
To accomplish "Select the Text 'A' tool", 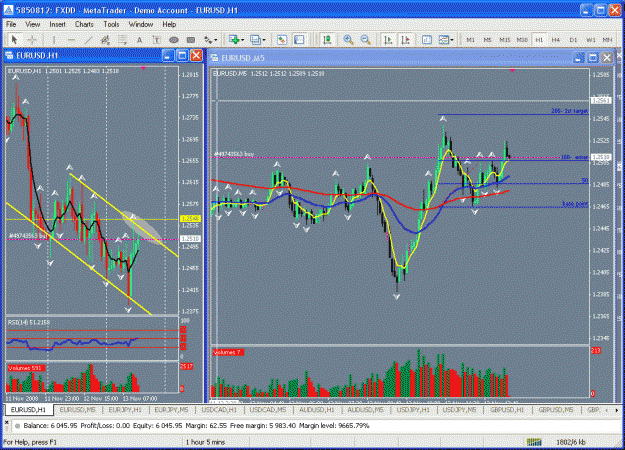I will (x=139, y=39).
